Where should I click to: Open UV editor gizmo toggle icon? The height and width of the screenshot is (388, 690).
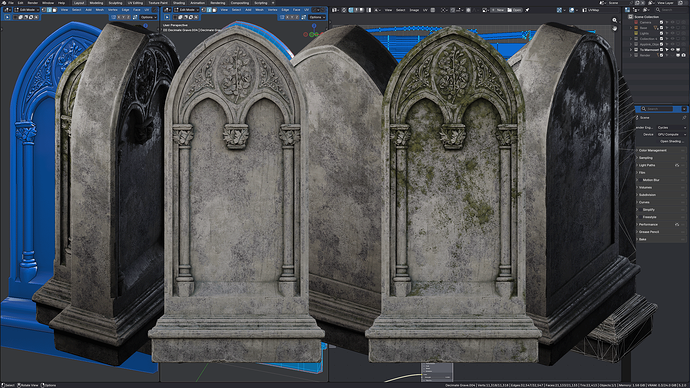(x=559, y=10)
